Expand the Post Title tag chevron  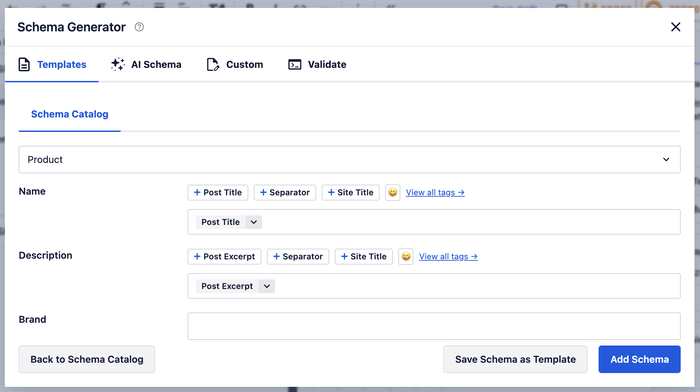[x=254, y=222]
